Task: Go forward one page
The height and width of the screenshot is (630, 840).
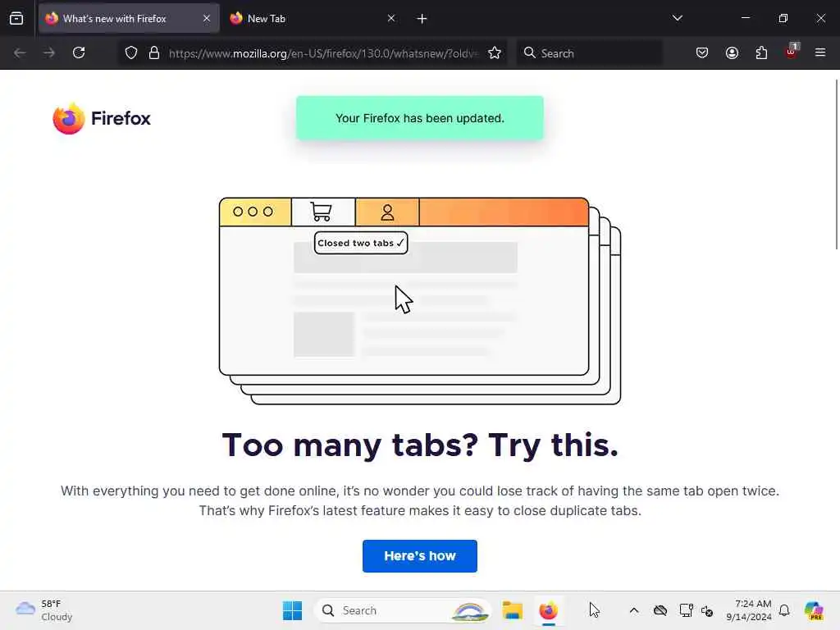Action: [49, 52]
